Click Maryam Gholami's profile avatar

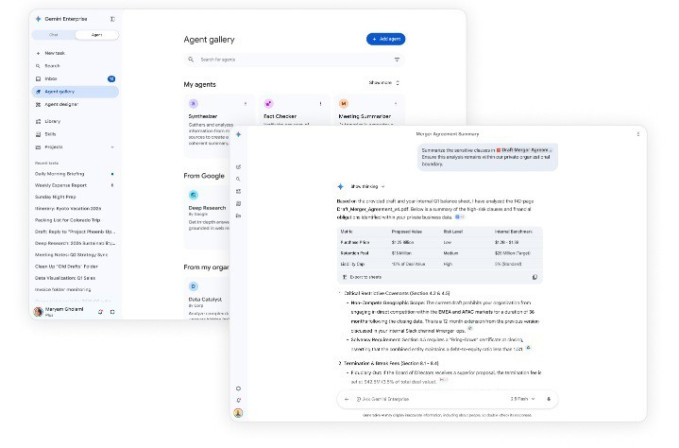coord(39,311)
